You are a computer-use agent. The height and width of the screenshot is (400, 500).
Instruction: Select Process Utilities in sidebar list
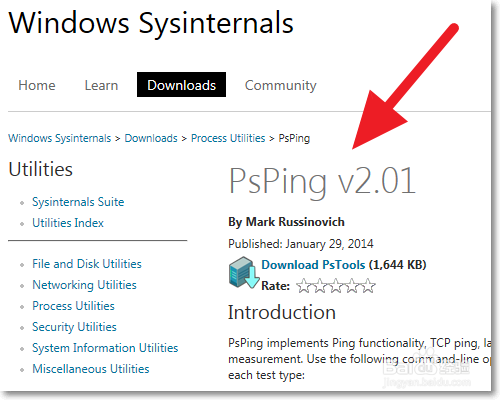pos(73,306)
